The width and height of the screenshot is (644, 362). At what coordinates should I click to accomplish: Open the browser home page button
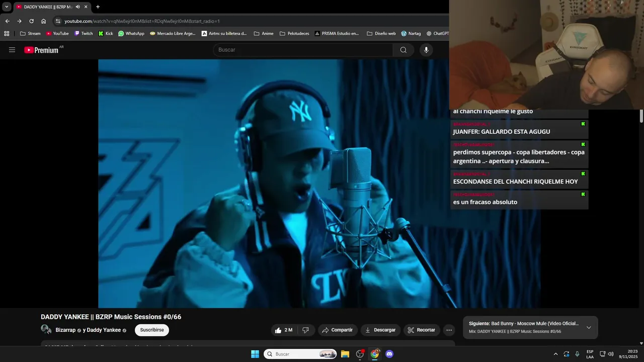(44, 21)
